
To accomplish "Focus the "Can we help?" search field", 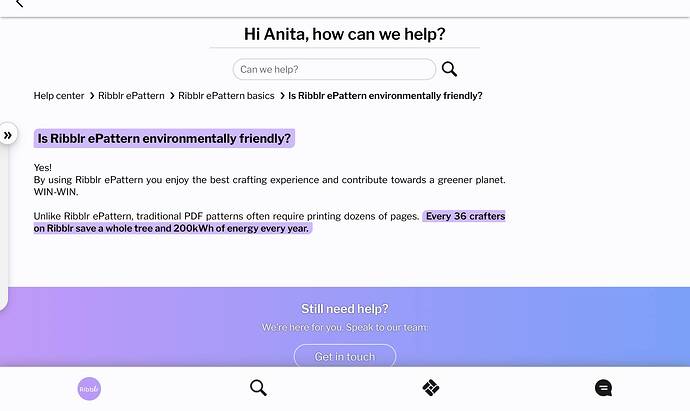I will (334, 69).
